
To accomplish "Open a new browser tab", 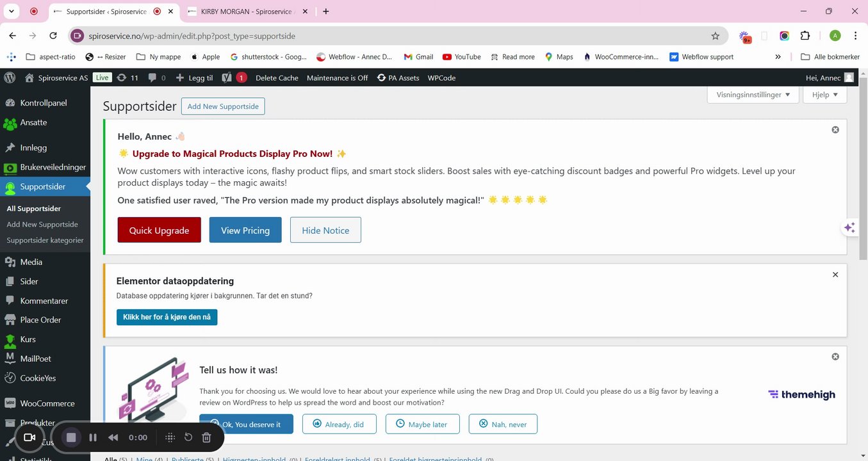I will [325, 11].
